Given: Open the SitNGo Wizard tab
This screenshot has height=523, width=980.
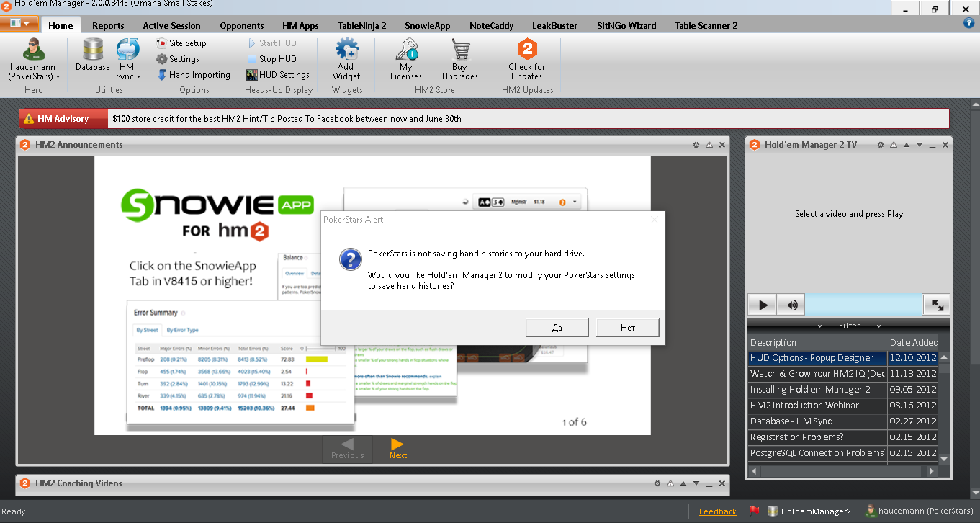Looking at the screenshot, I should pos(626,26).
